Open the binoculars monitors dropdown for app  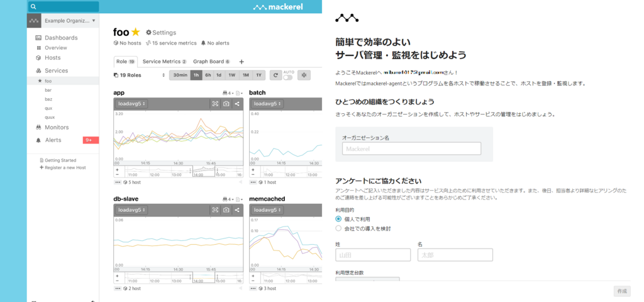click(x=228, y=93)
